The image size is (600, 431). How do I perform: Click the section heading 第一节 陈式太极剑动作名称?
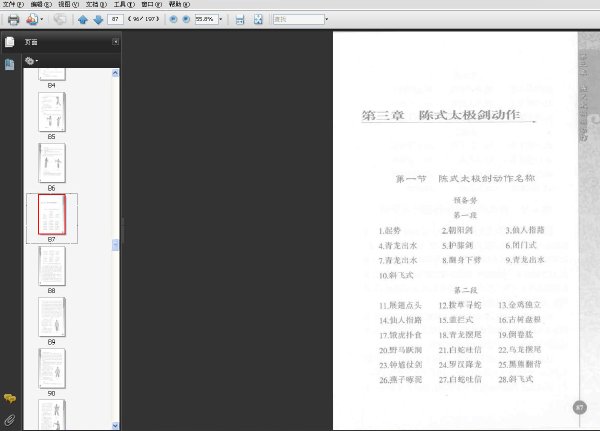point(465,178)
